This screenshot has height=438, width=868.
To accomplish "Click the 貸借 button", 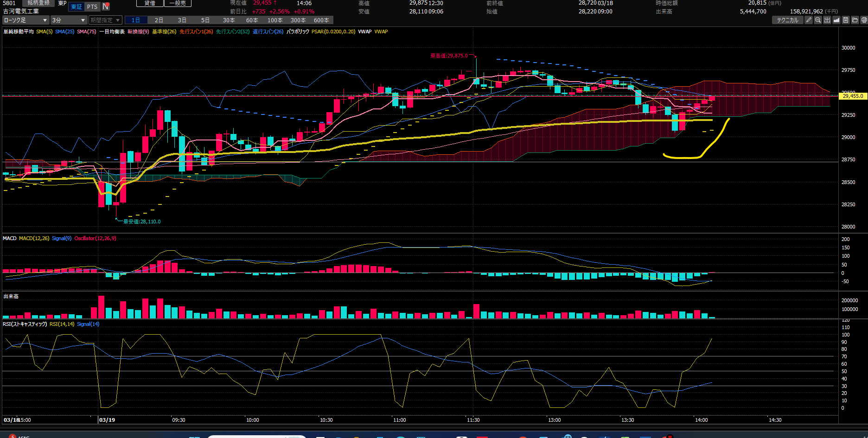I will point(150,3).
